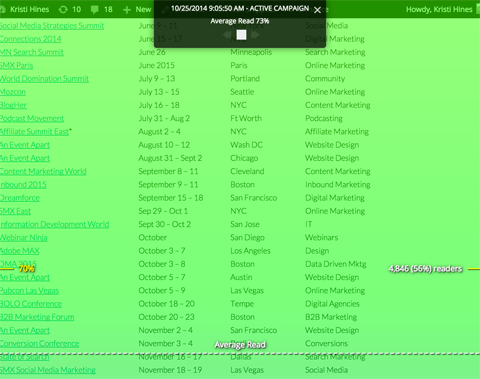
Task: Select the city Tempe
Action: pyautogui.click(x=242, y=304)
